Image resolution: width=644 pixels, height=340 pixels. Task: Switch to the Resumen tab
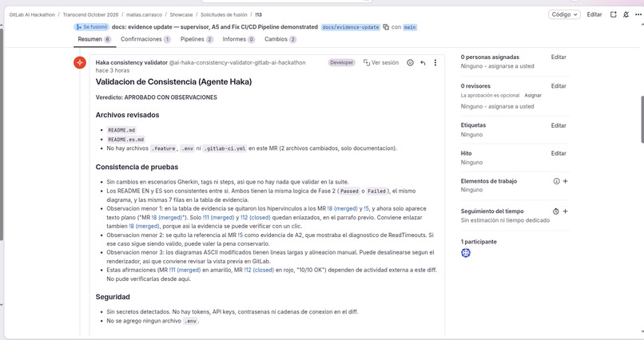(x=94, y=39)
